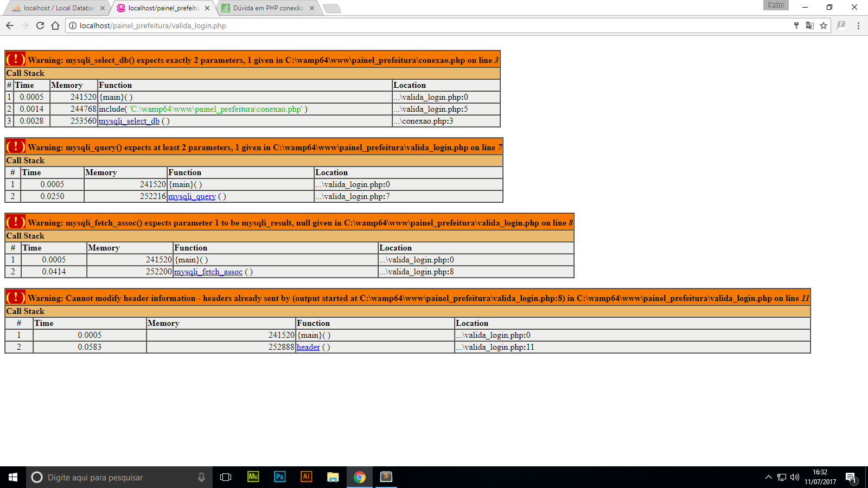
Task: Launch Adobe Muse from the taskbar
Action: point(253,477)
